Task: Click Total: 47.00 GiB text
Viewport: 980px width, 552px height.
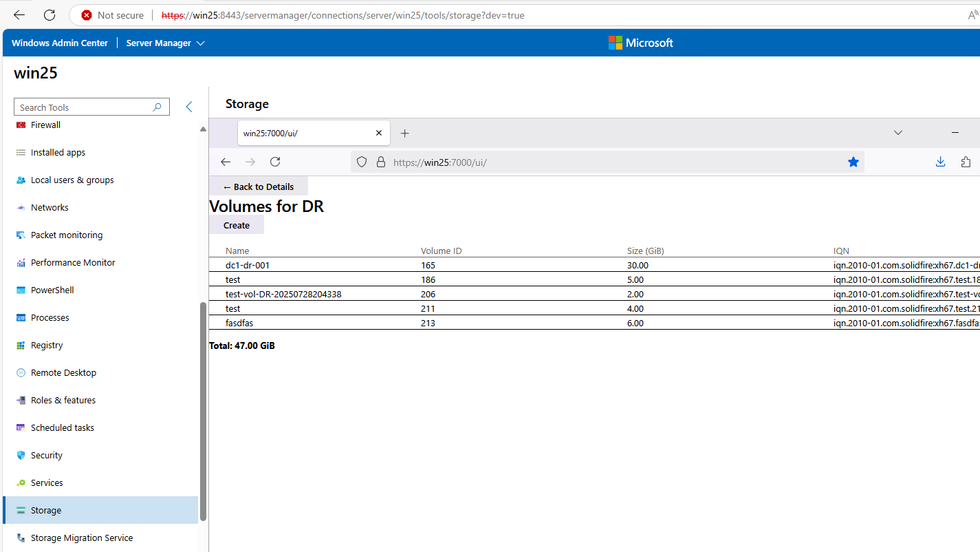Action: click(242, 346)
